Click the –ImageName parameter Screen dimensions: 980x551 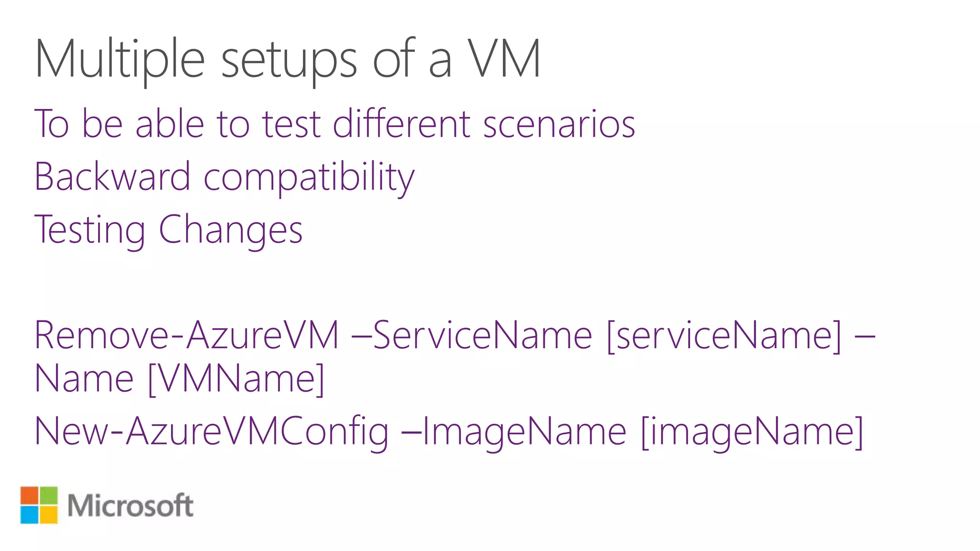click(514, 432)
